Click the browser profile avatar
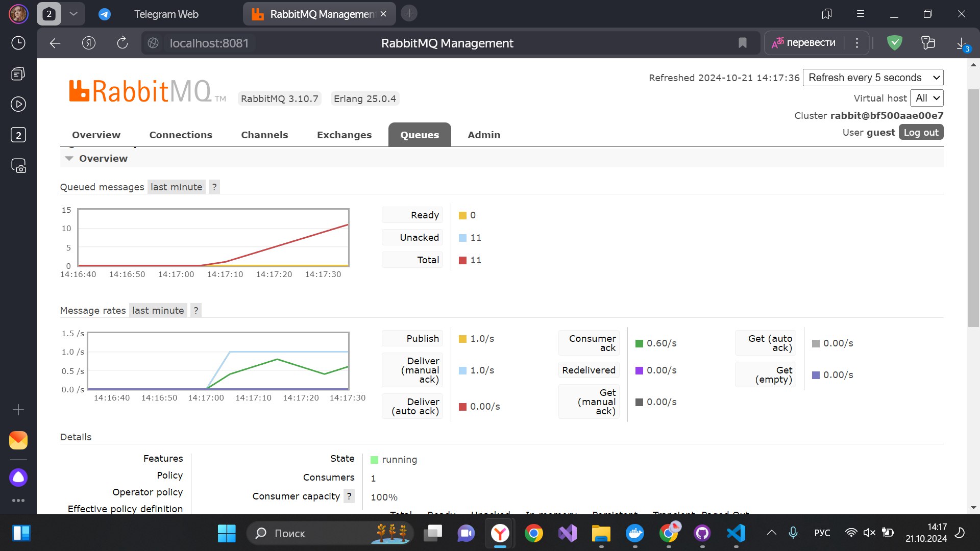 point(18,14)
